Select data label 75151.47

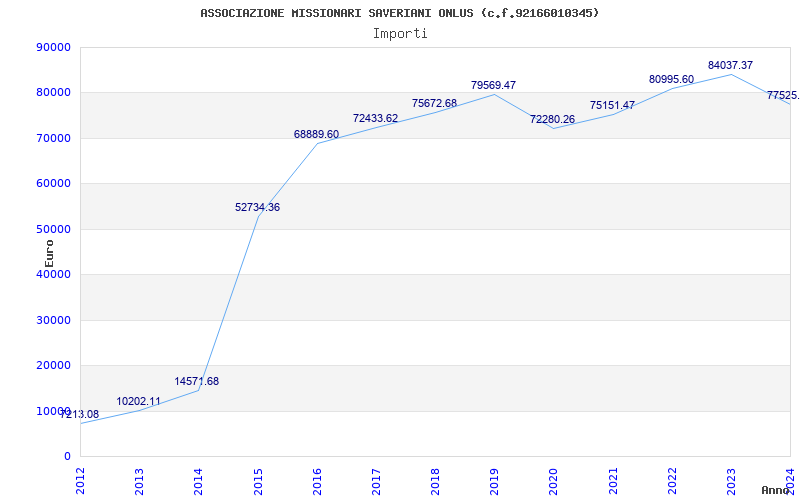[612, 105]
